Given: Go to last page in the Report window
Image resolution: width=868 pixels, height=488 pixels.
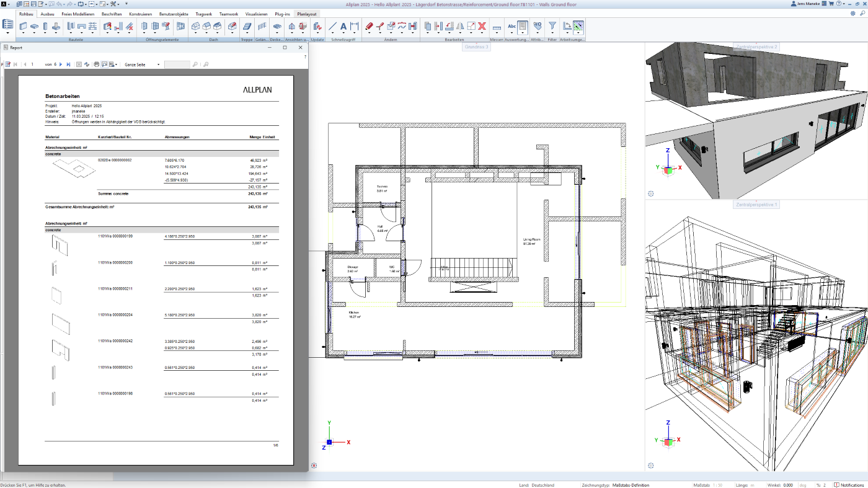Looking at the screenshot, I should click(x=68, y=64).
